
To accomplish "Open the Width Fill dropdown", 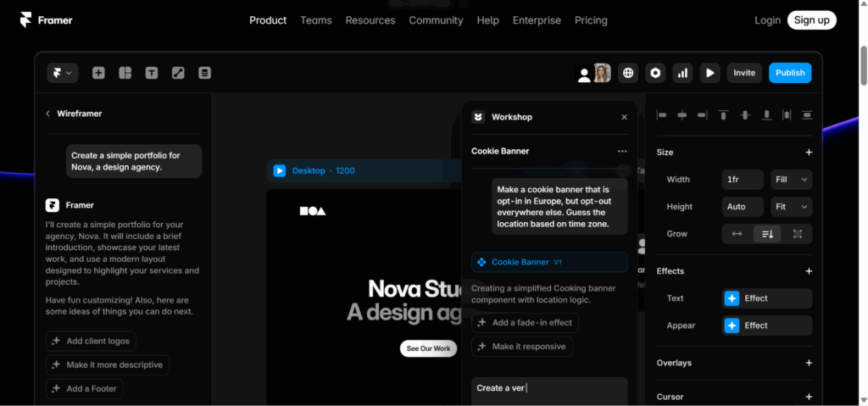I will click(791, 180).
